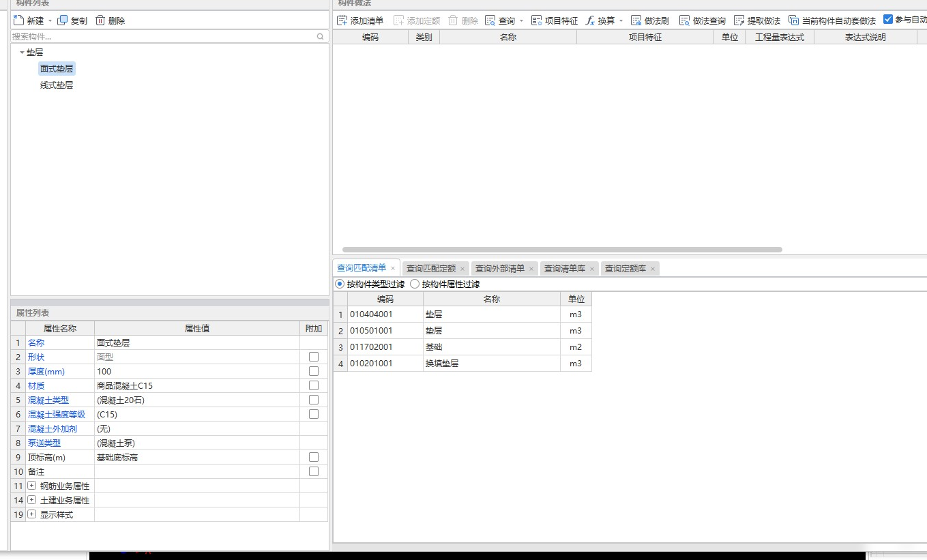Close the 查询外部清单 tab
The image size is (927, 560).
[531, 269]
